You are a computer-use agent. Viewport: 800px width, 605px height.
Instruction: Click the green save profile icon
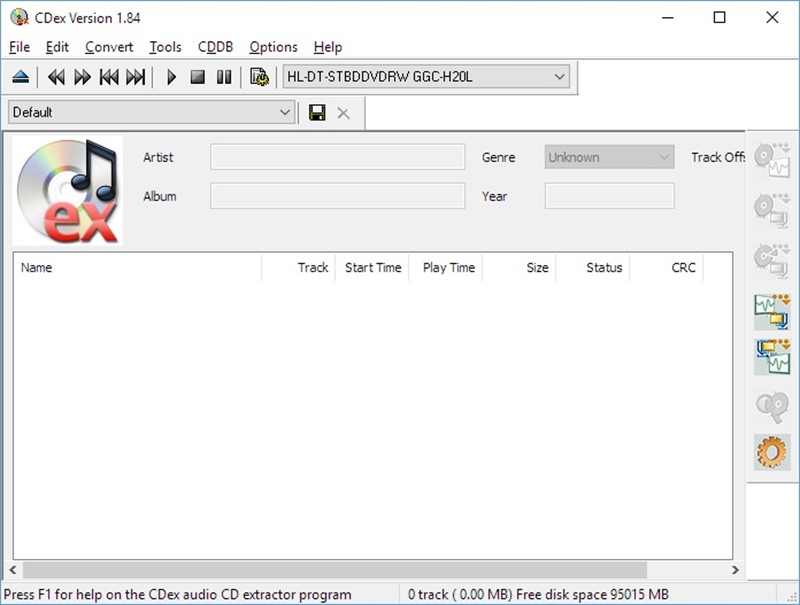(x=317, y=113)
